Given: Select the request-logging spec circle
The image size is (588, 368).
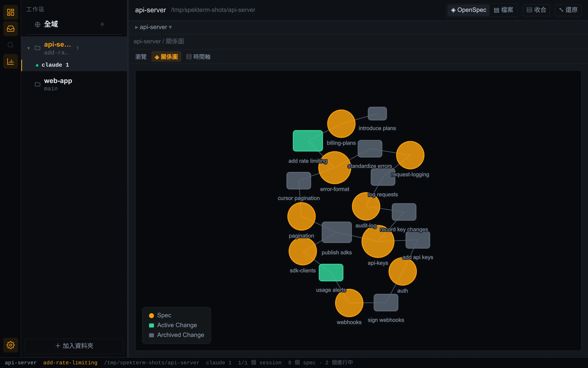Looking at the screenshot, I should coord(410,155).
